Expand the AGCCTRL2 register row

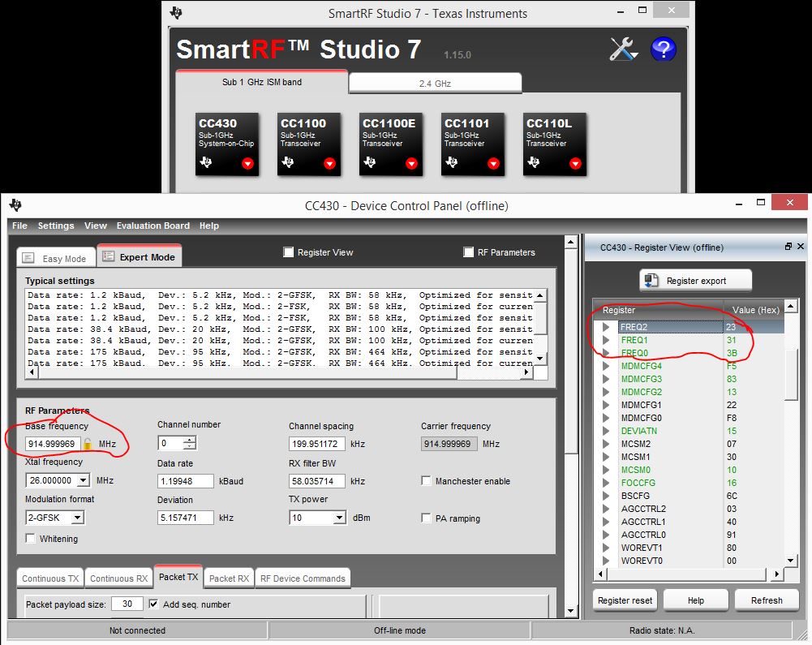point(606,509)
